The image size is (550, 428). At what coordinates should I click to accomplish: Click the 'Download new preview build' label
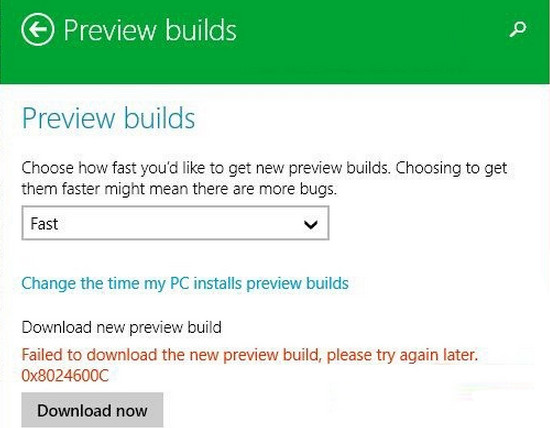[121, 327]
